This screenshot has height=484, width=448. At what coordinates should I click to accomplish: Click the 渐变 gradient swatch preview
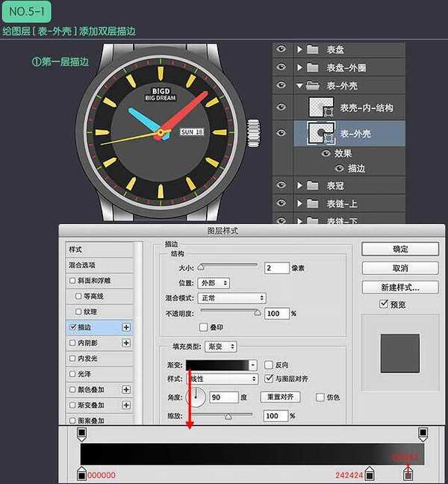(217, 365)
